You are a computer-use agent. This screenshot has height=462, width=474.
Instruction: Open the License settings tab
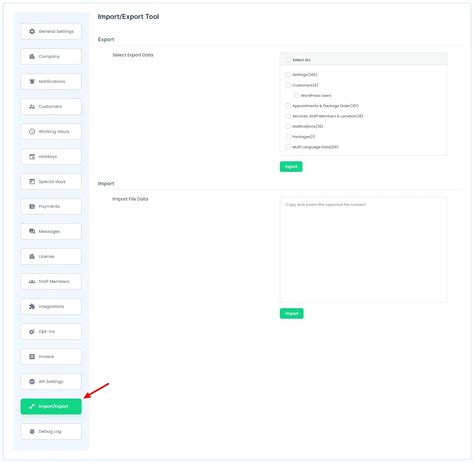coord(51,256)
